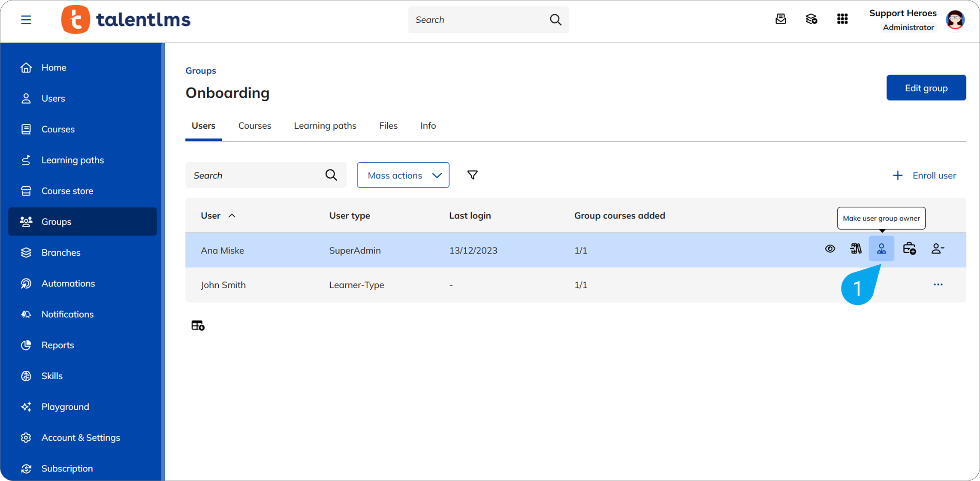Click the SuperAdmin user type cell
This screenshot has height=481, width=980.
(355, 251)
